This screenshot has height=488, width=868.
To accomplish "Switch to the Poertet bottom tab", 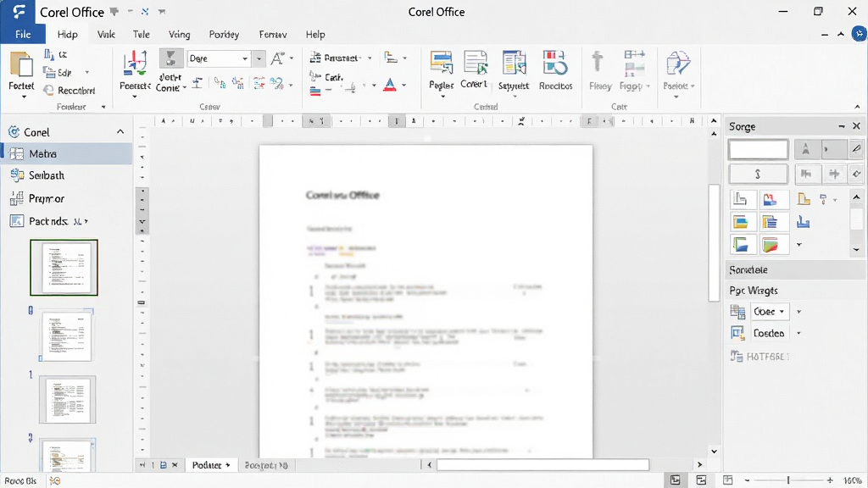I will tap(266, 465).
